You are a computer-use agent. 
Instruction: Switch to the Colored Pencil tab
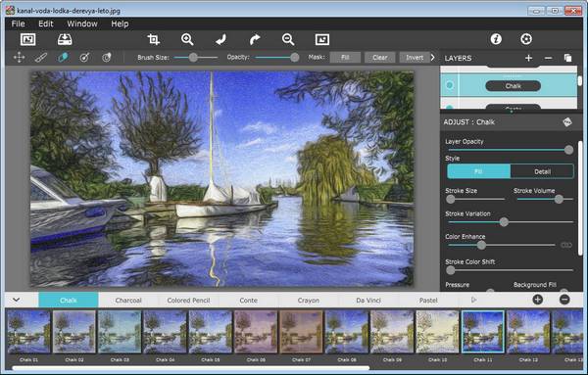click(188, 300)
